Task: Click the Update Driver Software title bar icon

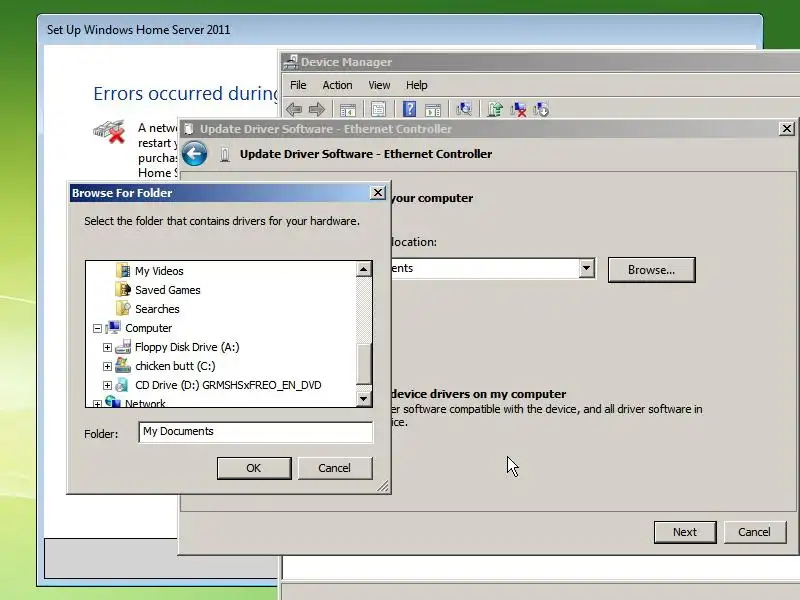Action: click(x=189, y=129)
